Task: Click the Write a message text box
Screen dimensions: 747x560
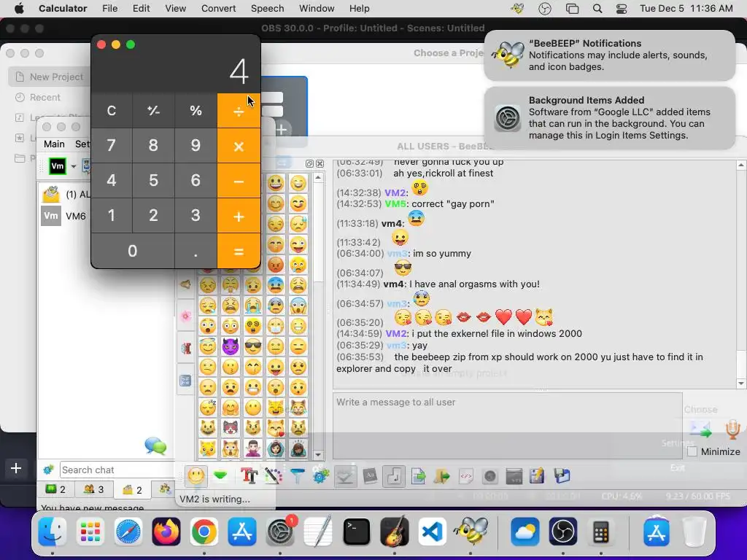Action: tap(508, 426)
